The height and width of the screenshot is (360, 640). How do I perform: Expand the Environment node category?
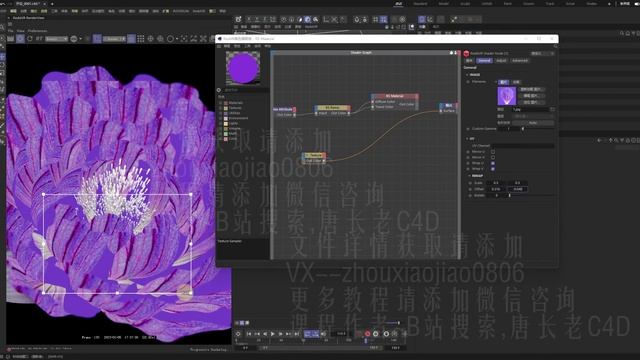221,118
